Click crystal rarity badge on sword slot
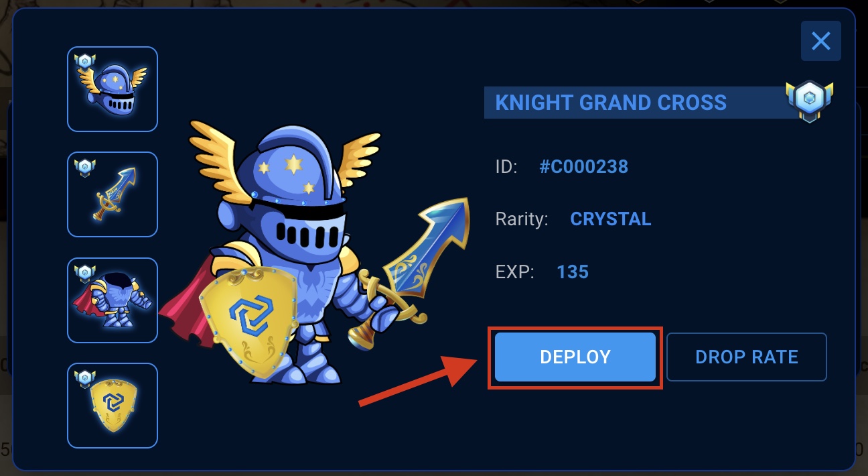Viewport: 868px width, 476px height. click(x=85, y=167)
